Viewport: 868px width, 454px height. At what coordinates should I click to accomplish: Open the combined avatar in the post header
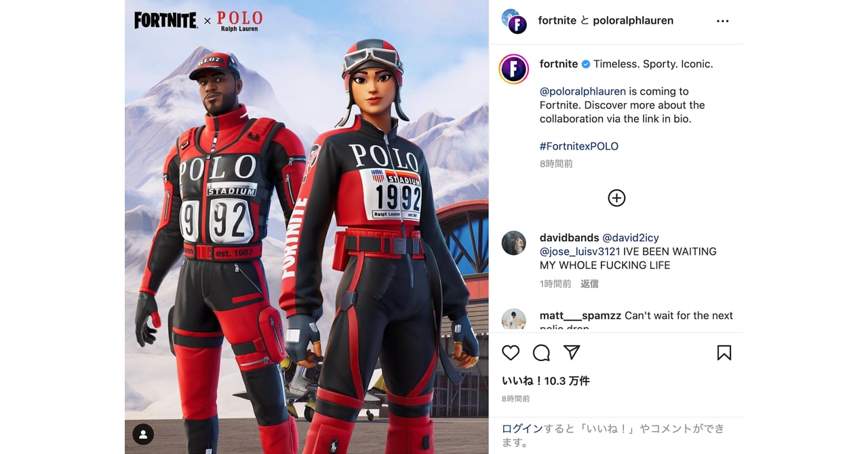(514, 21)
